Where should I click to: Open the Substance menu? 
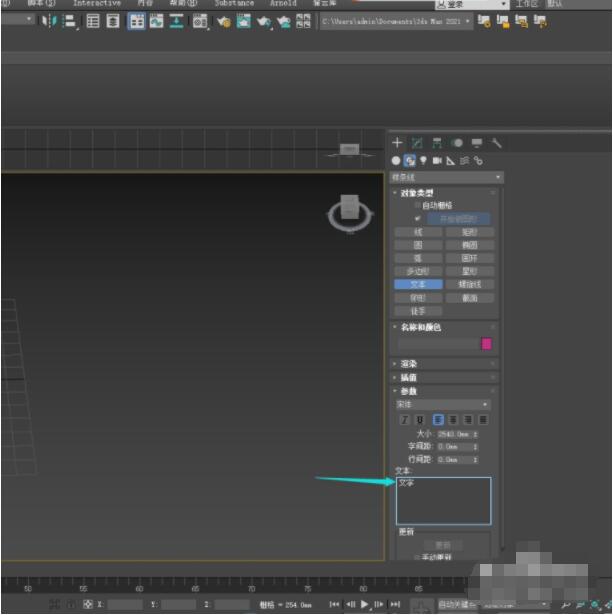(234, 4)
